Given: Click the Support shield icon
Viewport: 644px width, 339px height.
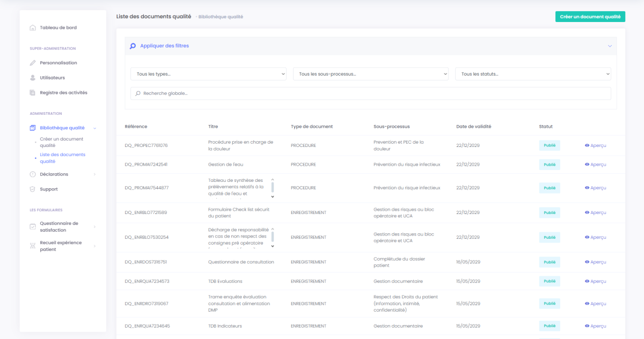Looking at the screenshot, I should point(33,189).
